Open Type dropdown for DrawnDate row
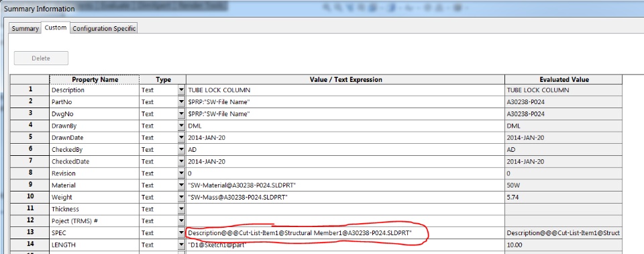Image resolution: width=644 pixels, height=254 pixels. (182, 138)
